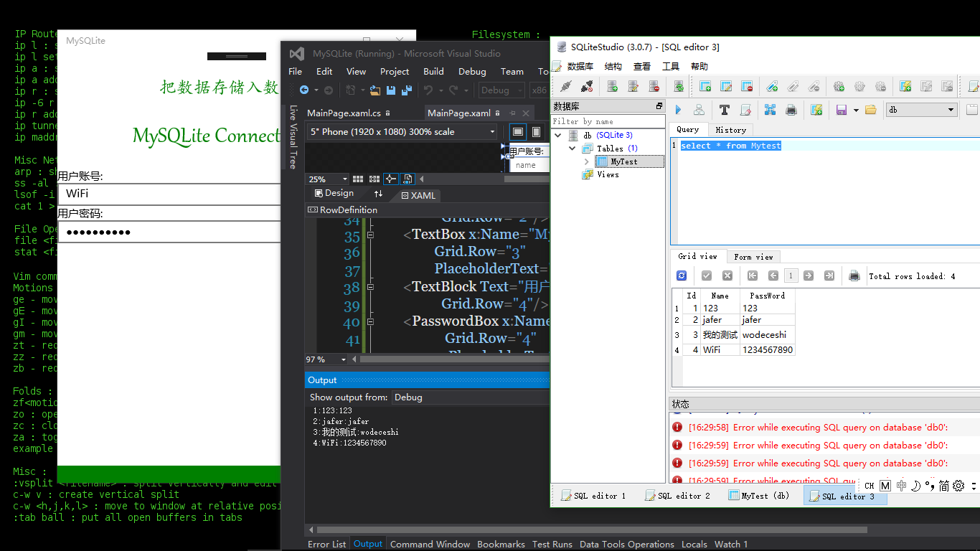Screen dimensions: 980x551
Task: Disconnect from database icon in SQLiteStudio
Action: pos(586,86)
